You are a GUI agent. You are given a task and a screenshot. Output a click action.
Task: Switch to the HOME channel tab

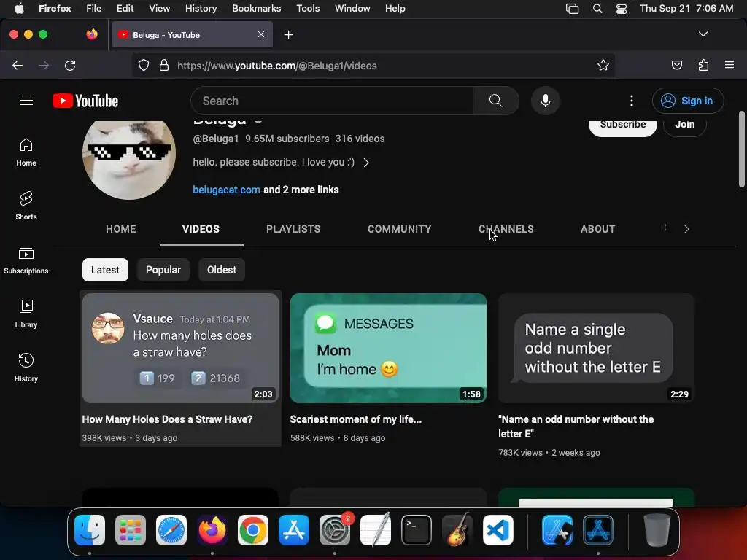pos(120,229)
